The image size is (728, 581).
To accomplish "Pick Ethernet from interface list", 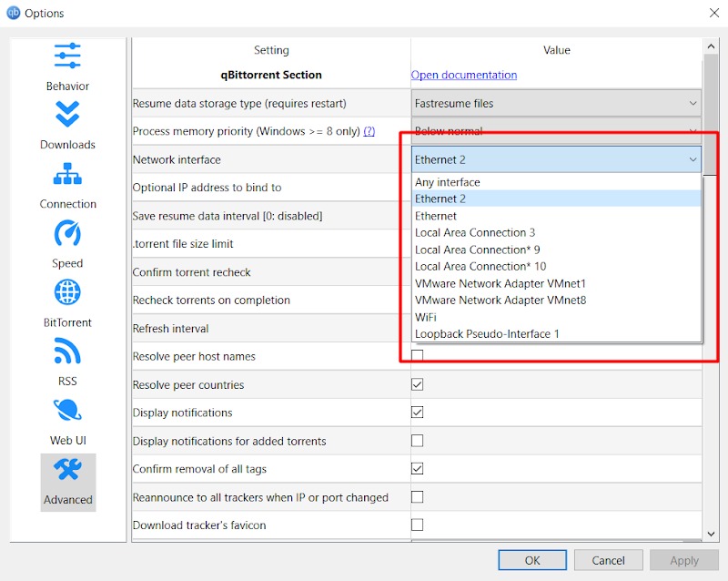I will 556,216.
